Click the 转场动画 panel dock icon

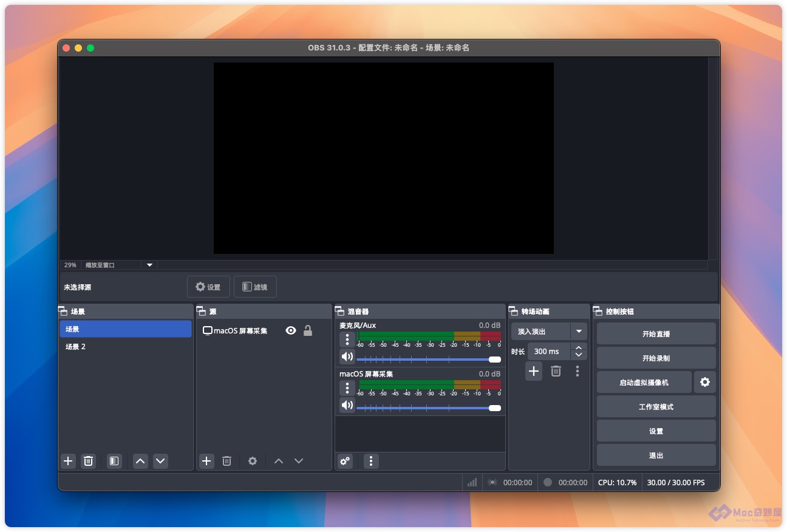pos(514,311)
